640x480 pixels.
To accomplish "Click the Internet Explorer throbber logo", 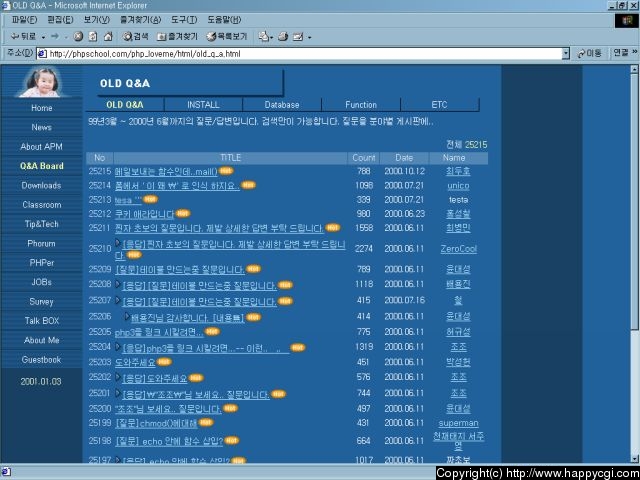I will 627,20.
